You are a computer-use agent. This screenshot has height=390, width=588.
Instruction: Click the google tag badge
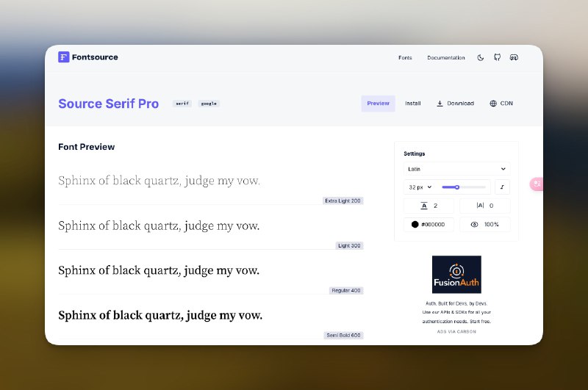click(x=209, y=104)
